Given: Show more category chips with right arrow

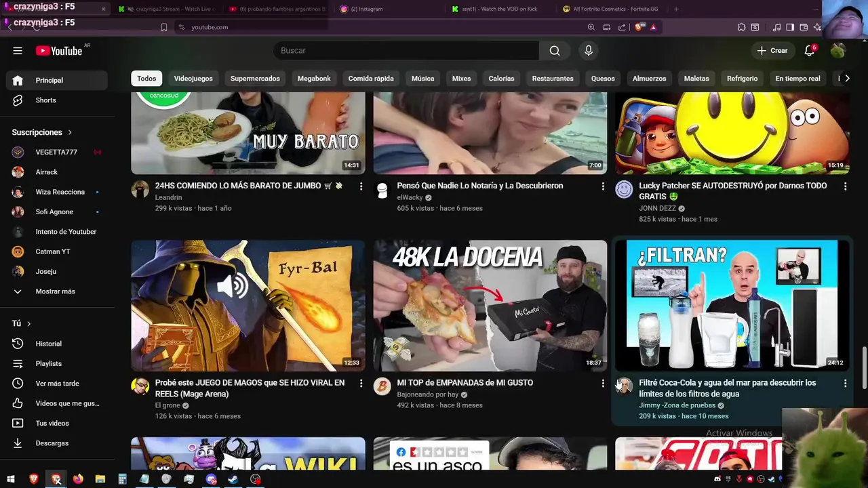Looking at the screenshot, I should [846, 79].
